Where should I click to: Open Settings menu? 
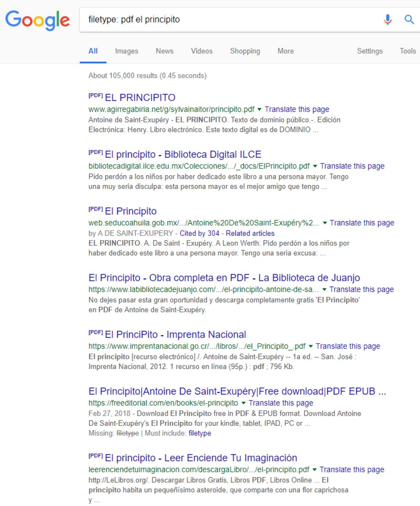tap(370, 51)
